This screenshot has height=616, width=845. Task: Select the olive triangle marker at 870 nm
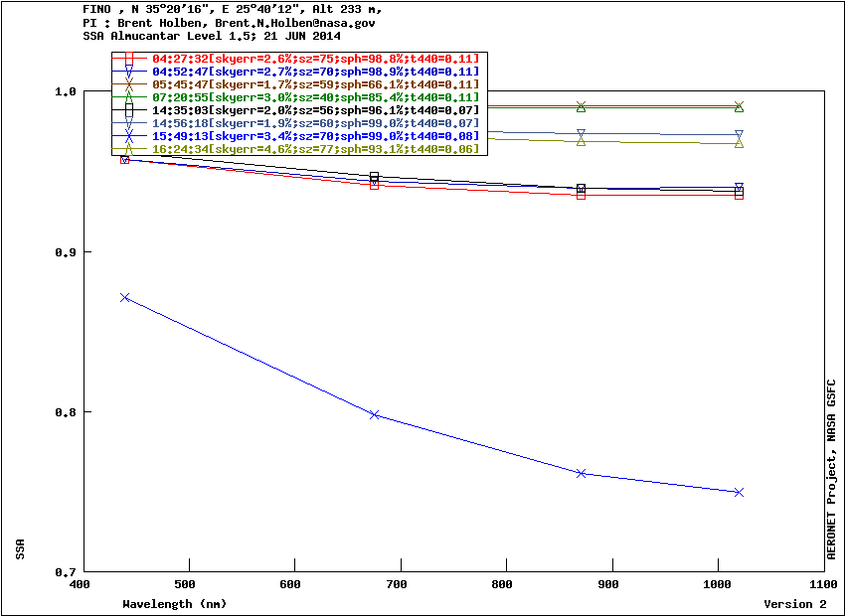click(581, 142)
